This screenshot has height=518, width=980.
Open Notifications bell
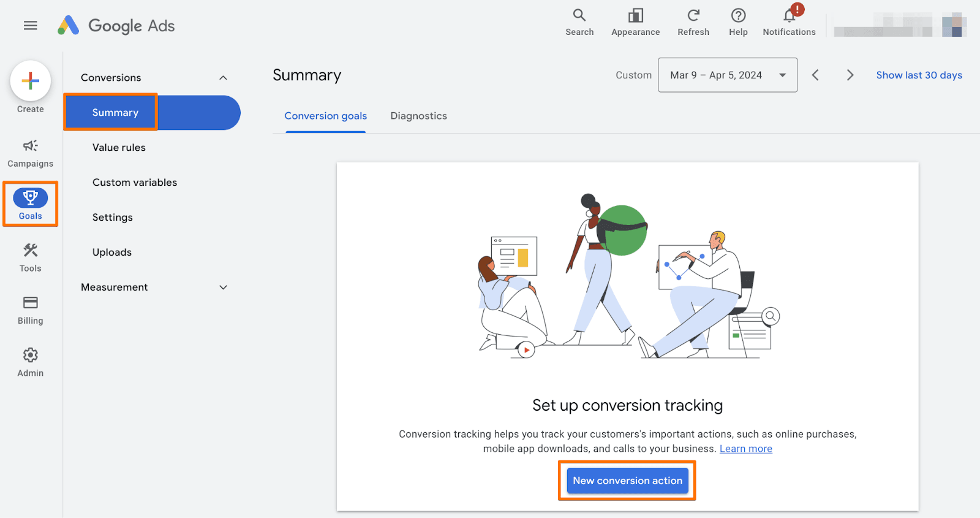(x=789, y=22)
